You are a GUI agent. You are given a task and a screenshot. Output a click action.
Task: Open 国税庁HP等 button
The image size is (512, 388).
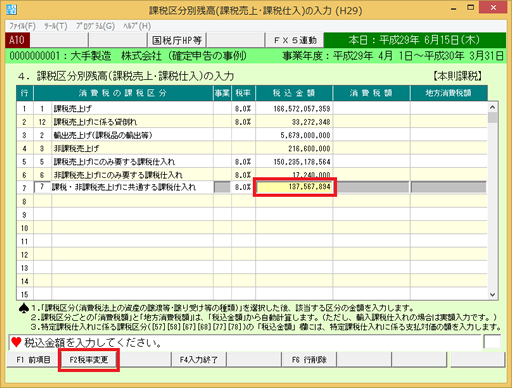[x=177, y=40]
